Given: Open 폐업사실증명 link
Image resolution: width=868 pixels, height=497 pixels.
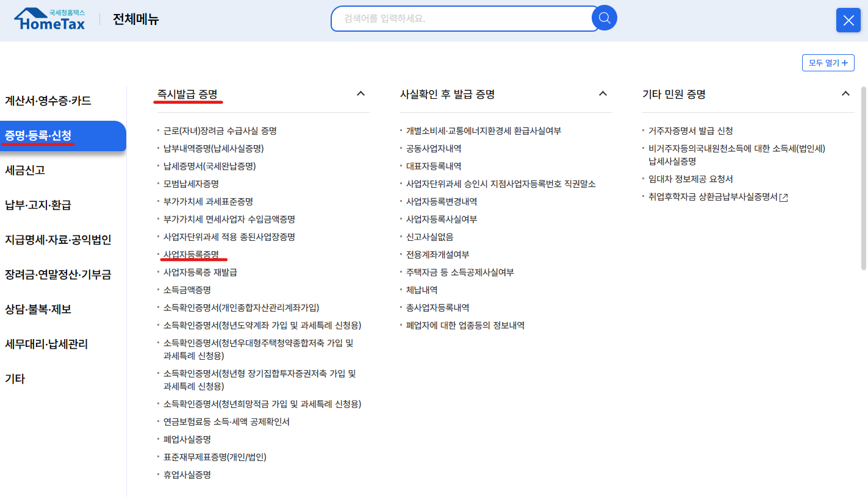Looking at the screenshot, I should coord(187,440).
